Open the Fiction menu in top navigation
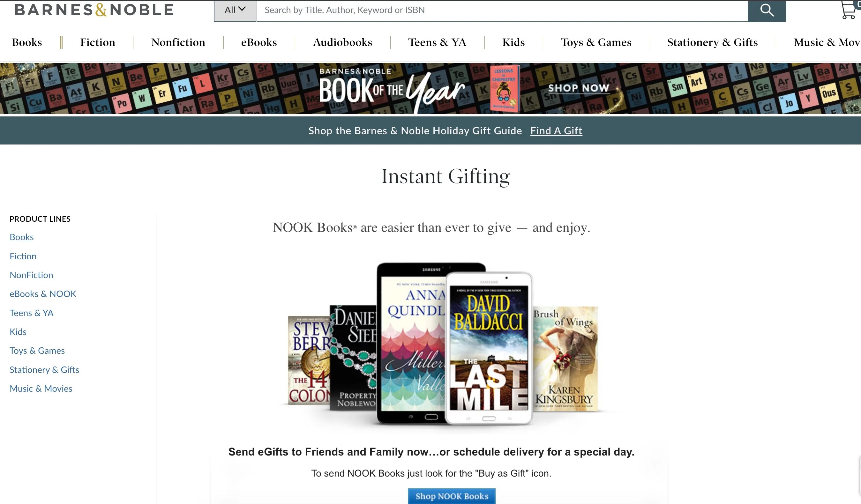The image size is (861, 504). pos(98,42)
